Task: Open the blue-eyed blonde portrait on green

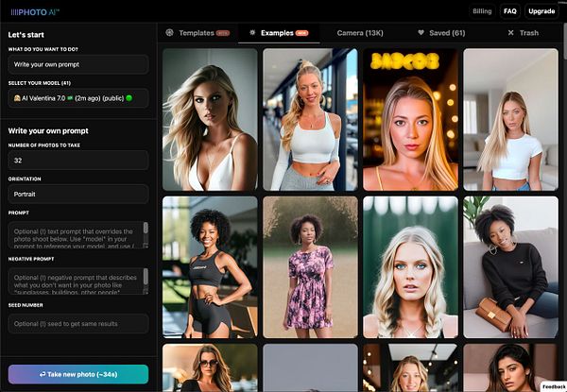Action: [x=410, y=267]
